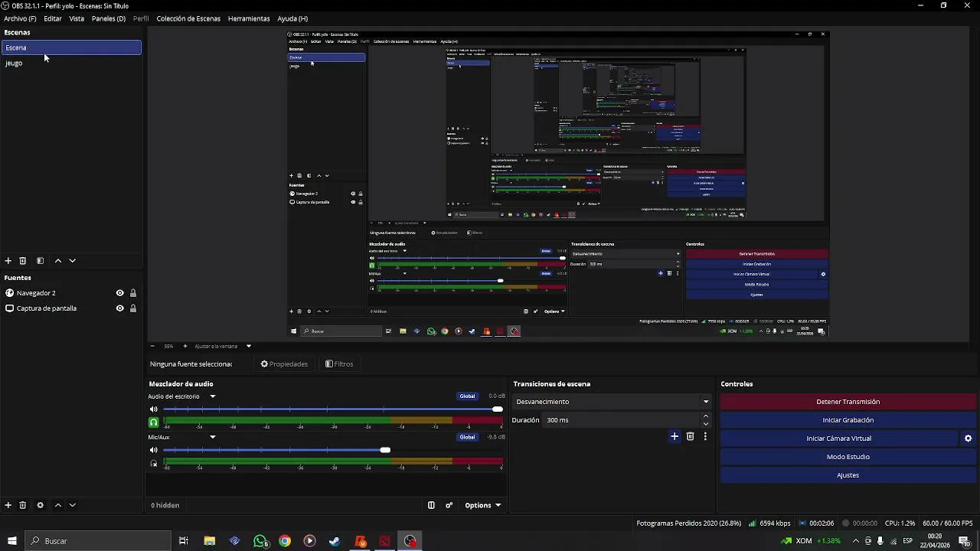
Task: Click the Duración 300 ms field
Action: pos(622,420)
